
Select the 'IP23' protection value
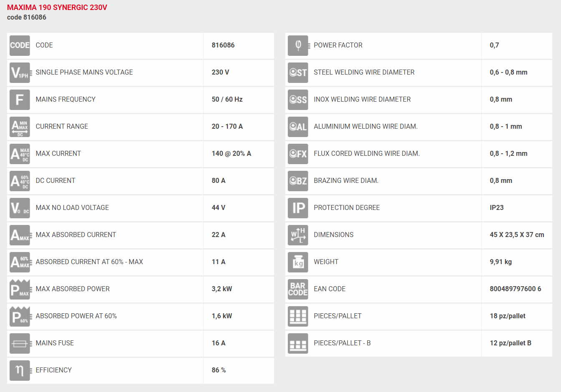click(x=496, y=208)
